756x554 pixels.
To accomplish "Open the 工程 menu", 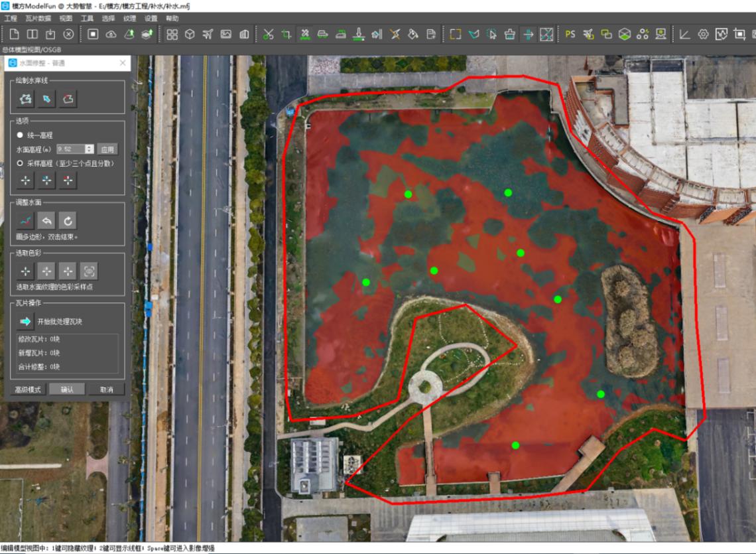I will pyautogui.click(x=11, y=19).
